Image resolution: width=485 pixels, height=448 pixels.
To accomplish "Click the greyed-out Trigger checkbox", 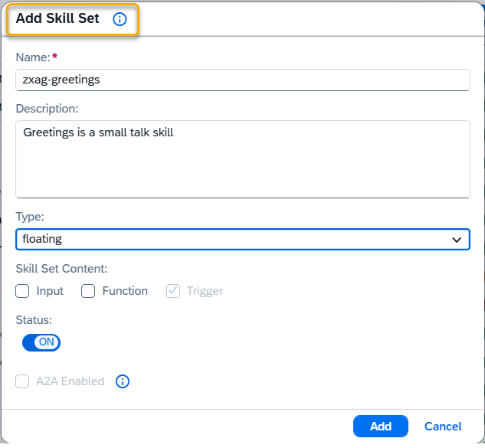I will (173, 291).
